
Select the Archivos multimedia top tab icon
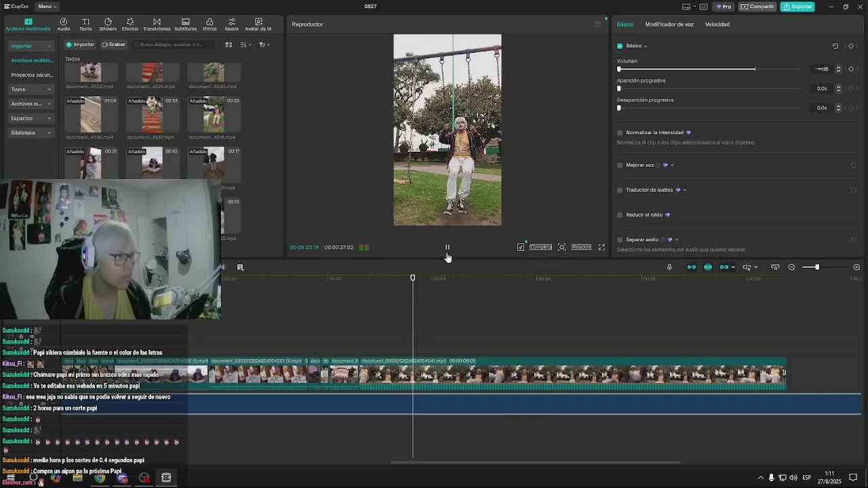(28, 24)
